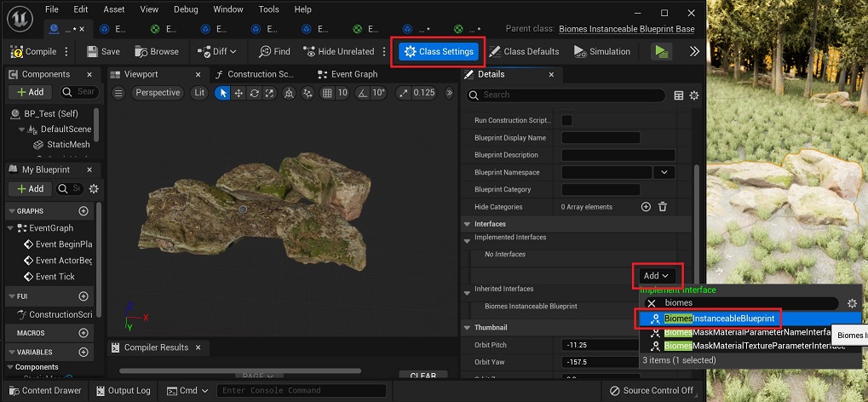Toggle grid snapping icon in viewport toolbar

[x=327, y=93]
